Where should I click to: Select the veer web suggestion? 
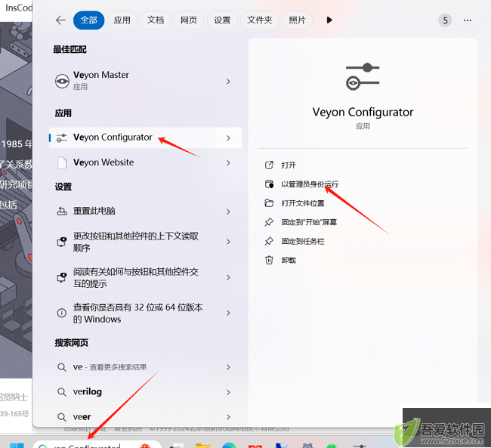[x=145, y=417]
